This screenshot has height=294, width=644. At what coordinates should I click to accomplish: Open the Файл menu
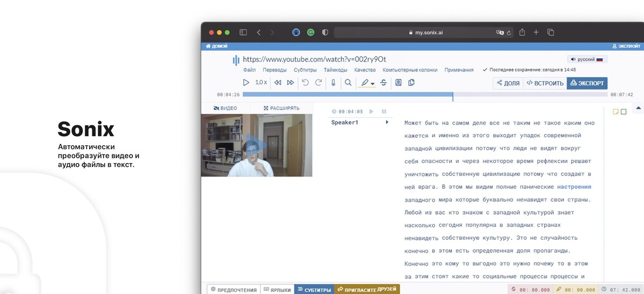[249, 70]
